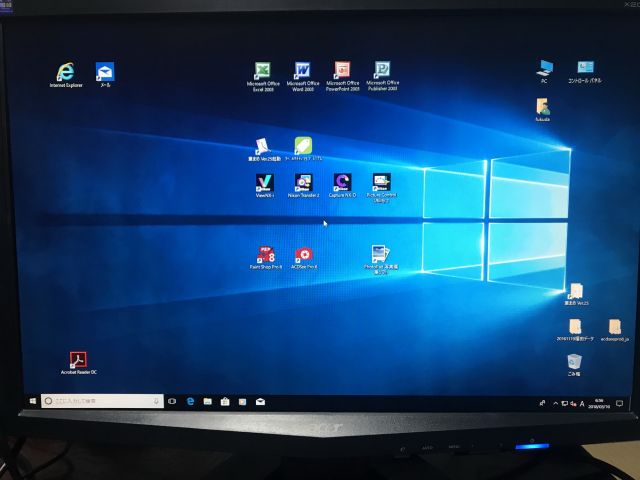Open the PC icon on desktop
The height and width of the screenshot is (480, 640).
544,68
